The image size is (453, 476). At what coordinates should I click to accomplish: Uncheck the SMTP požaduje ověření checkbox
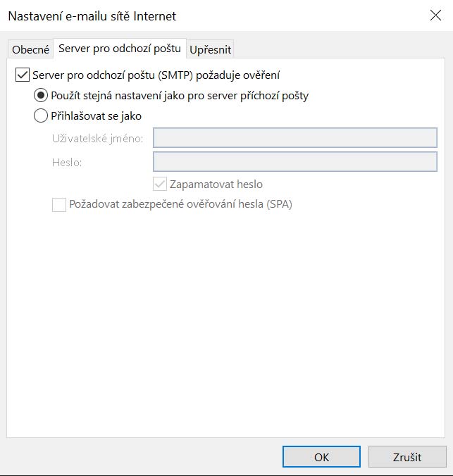[22, 74]
